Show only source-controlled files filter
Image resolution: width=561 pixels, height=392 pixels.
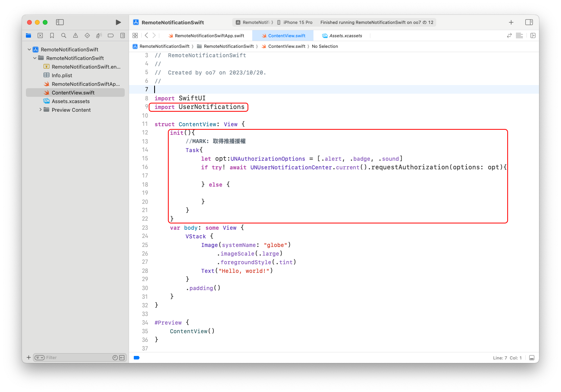122,358
